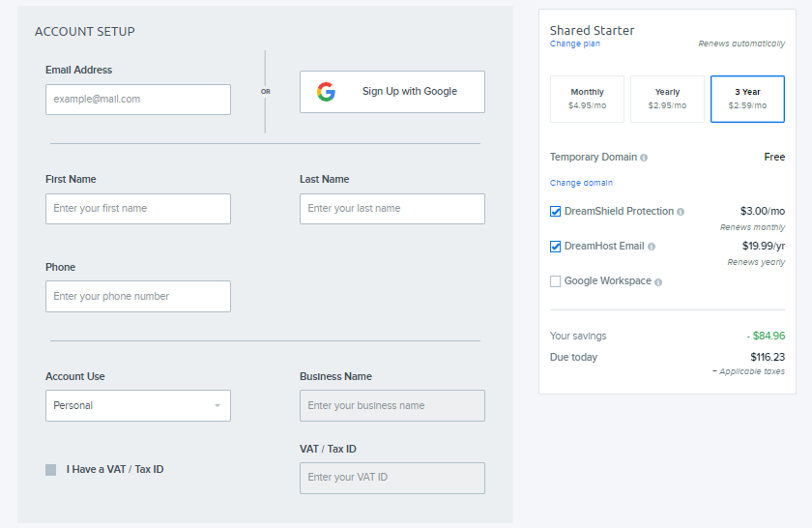The width and height of the screenshot is (812, 528).
Task: Click the VAT ID input field
Action: tap(392, 479)
